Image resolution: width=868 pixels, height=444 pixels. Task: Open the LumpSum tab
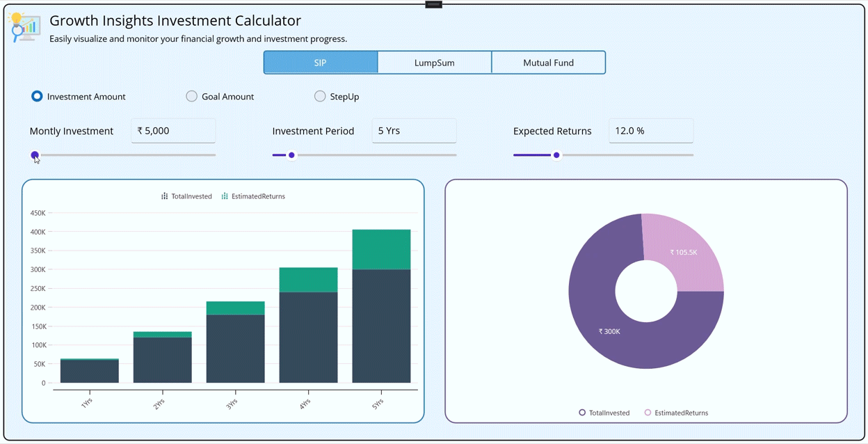(435, 63)
